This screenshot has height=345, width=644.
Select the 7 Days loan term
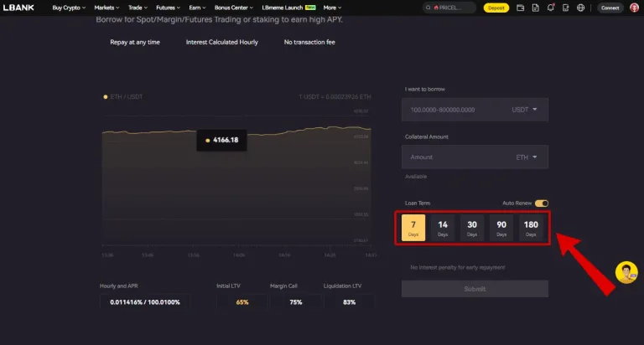point(413,228)
